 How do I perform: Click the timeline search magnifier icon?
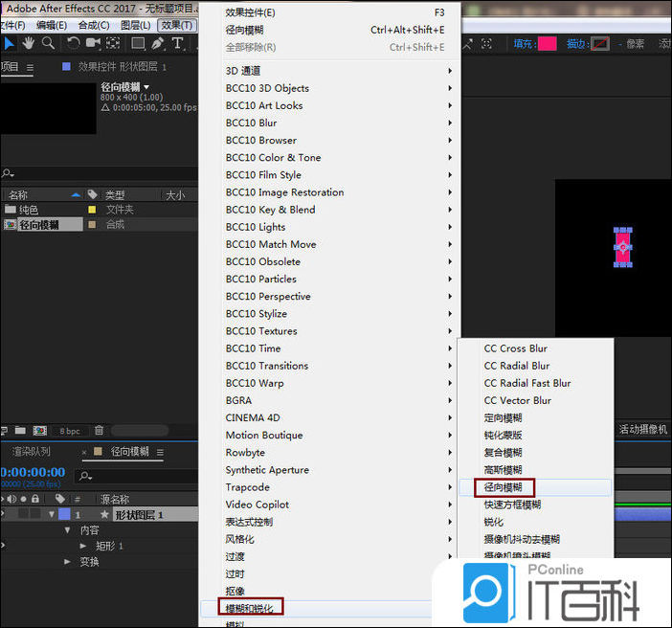[x=86, y=476]
